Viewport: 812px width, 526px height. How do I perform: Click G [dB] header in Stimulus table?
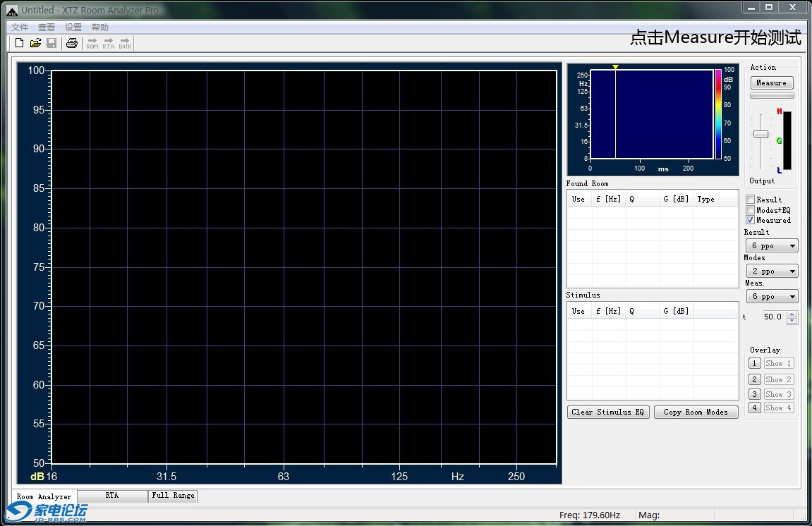tap(677, 311)
